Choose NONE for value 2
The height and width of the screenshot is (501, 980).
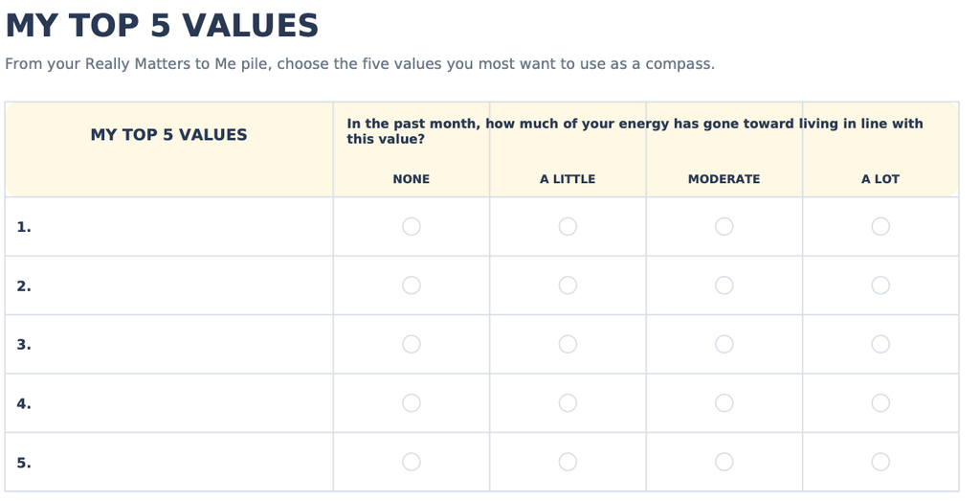[x=411, y=285]
